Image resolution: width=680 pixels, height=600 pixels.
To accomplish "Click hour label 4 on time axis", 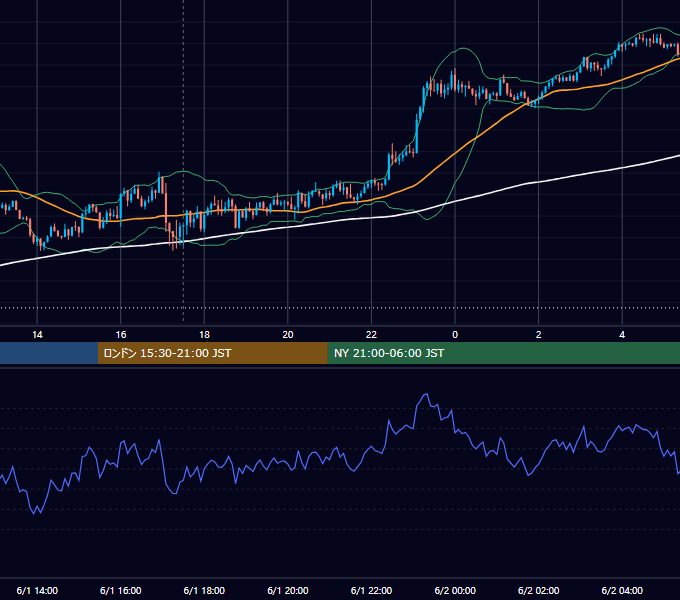I will coord(622,335).
